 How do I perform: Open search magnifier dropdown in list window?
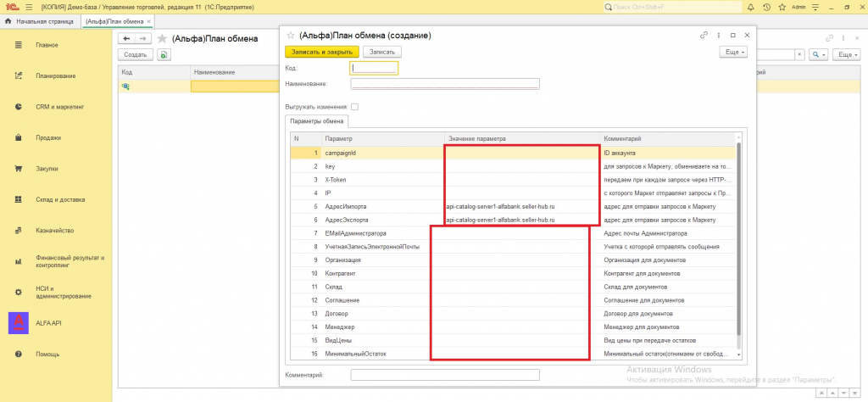tap(818, 55)
